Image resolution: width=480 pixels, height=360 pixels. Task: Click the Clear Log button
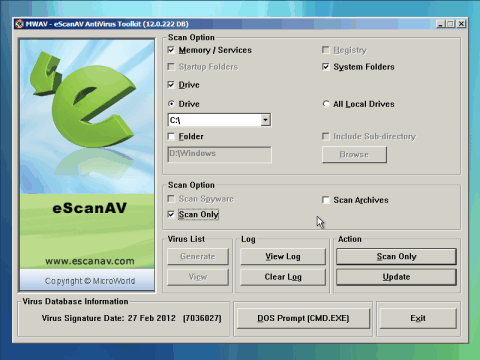pyautogui.click(x=283, y=277)
